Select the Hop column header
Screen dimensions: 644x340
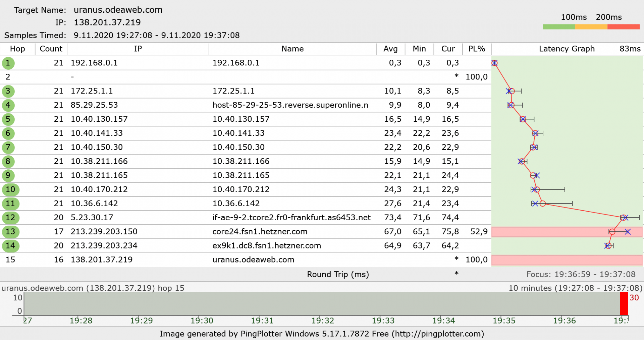[17, 49]
